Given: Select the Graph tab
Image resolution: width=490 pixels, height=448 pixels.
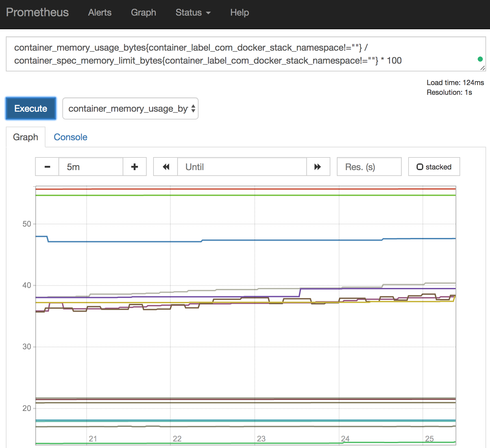Looking at the screenshot, I should [x=26, y=137].
